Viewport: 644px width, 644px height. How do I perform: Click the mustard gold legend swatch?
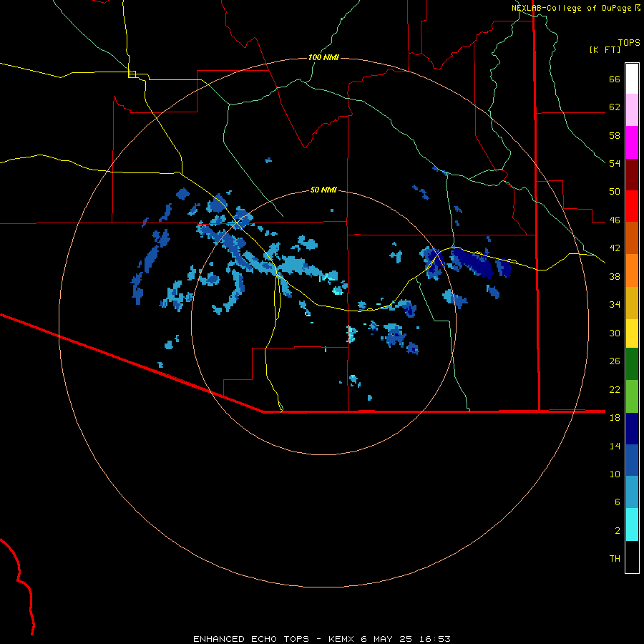coord(632,303)
